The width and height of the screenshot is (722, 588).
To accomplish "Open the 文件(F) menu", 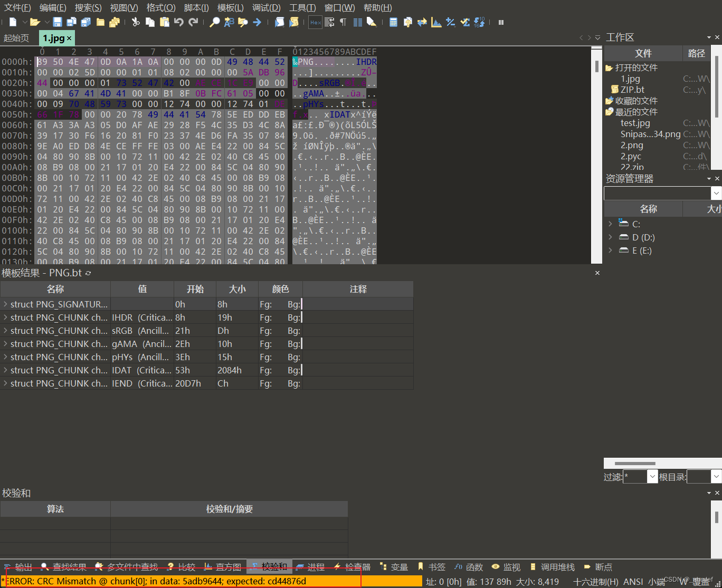I will 17,7.
